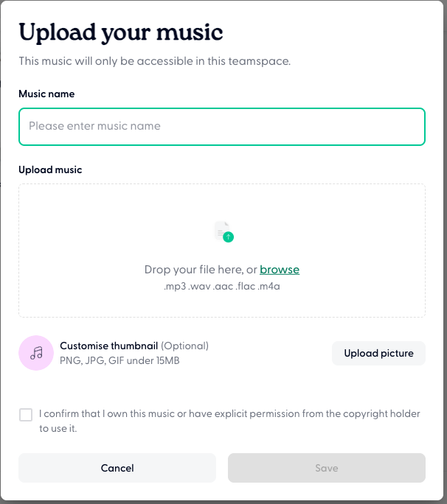447x504 pixels.
Task: Click the "Music name" field label
Action: tap(46, 94)
